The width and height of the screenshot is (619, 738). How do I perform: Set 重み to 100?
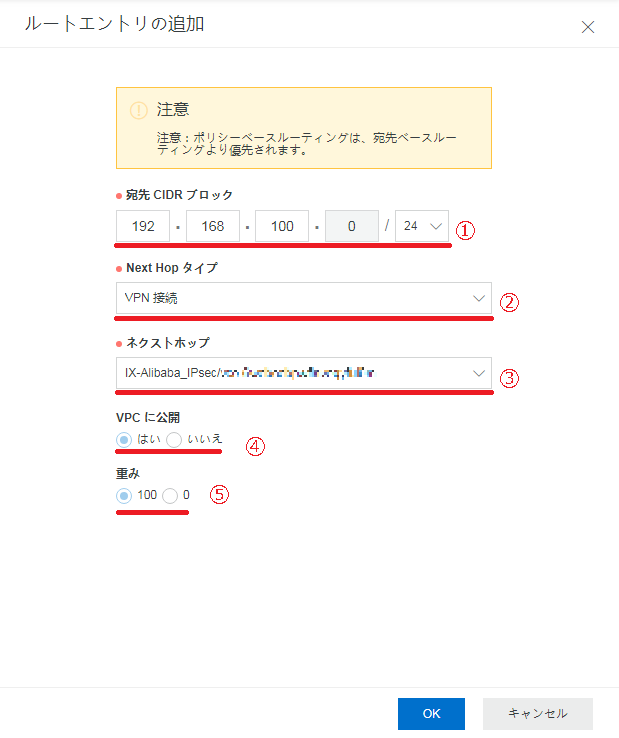click(125, 495)
